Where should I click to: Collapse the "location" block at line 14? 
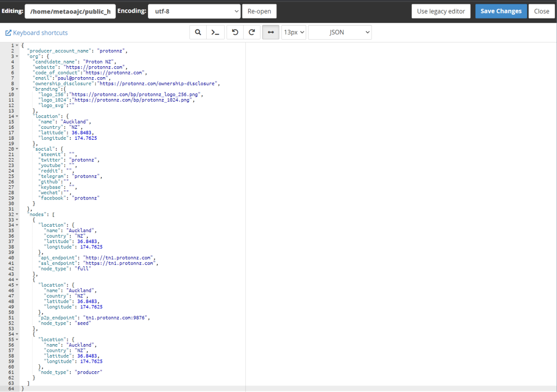17,116
